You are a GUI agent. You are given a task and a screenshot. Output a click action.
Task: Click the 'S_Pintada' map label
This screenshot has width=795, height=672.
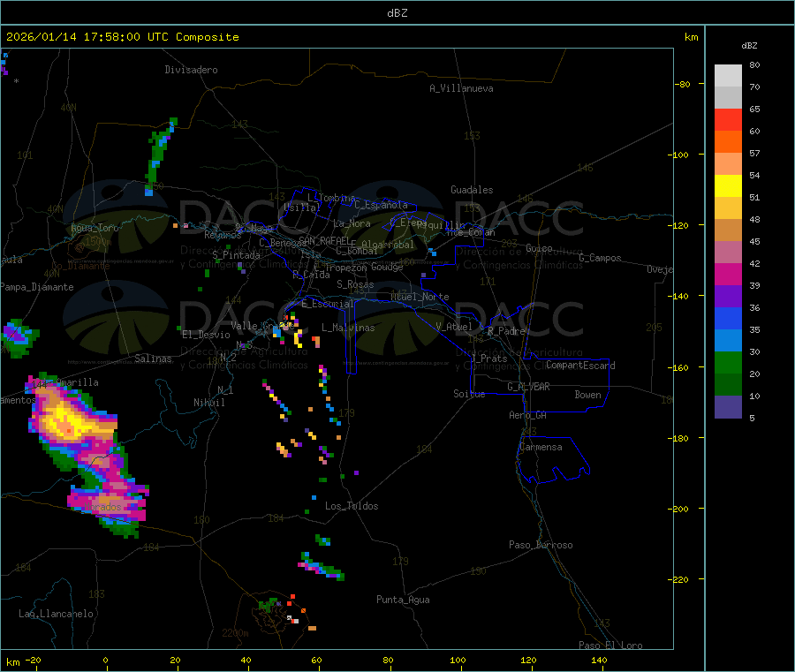point(236,255)
